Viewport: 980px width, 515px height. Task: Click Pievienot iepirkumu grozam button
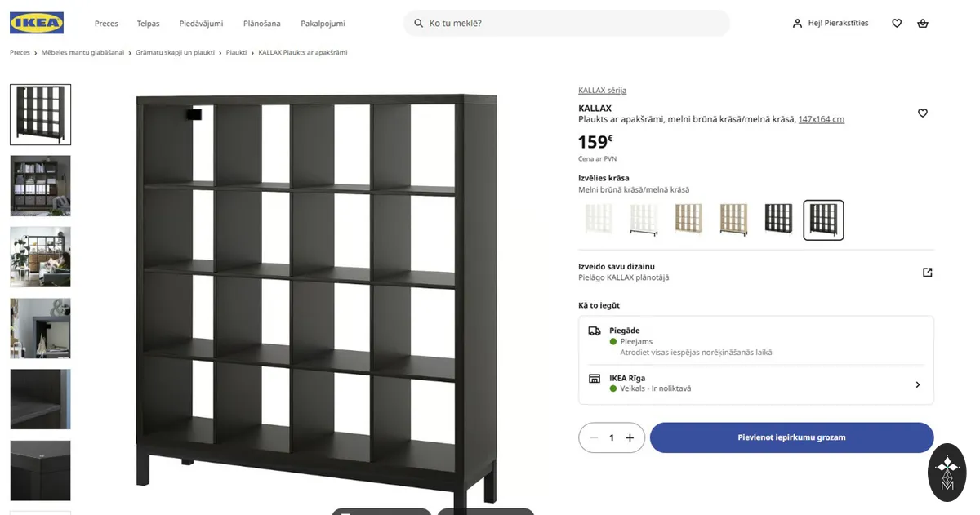pyautogui.click(x=791, y=437)
